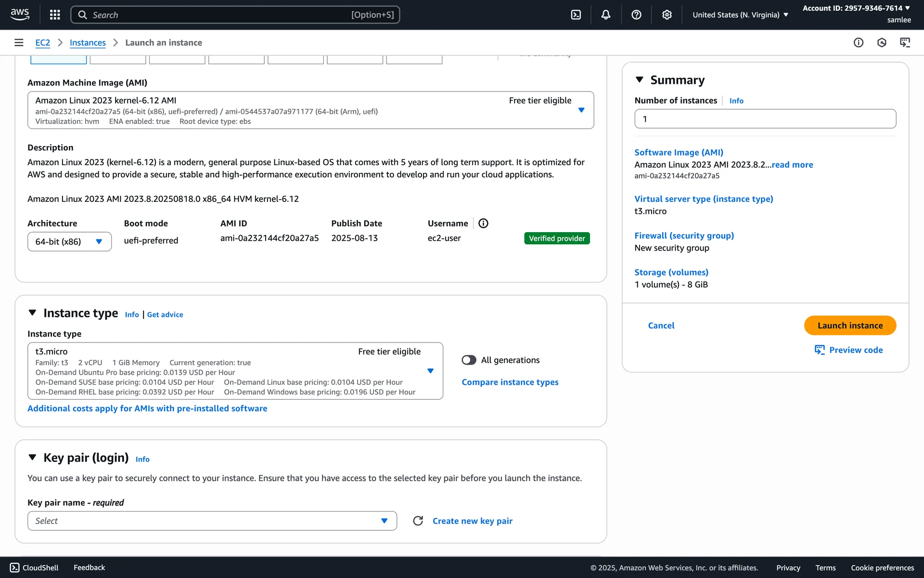Open the Key pair name Select dropdown
Viewport: 924px width, 578px height.
click(x=212, y=521)
